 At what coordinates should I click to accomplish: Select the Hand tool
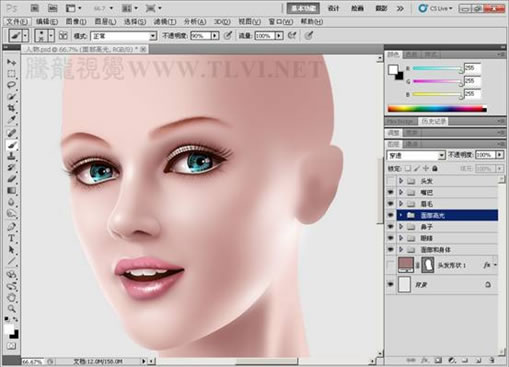point(11,298)
